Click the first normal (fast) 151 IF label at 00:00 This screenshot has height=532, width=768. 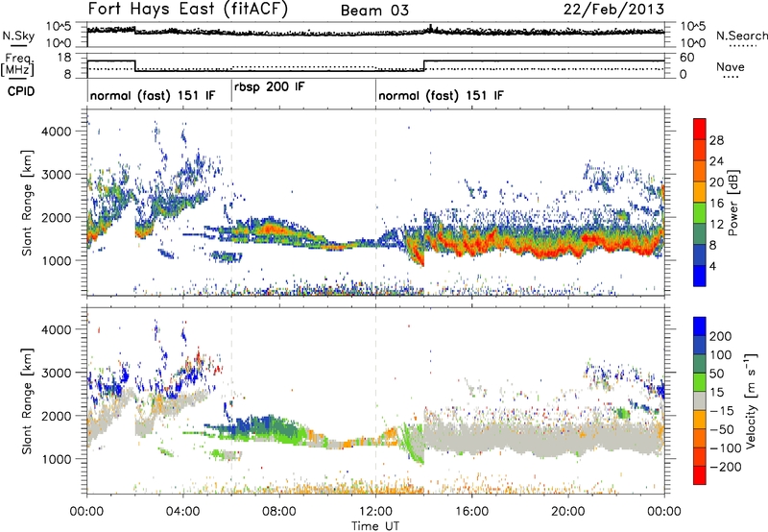point(153,95)
